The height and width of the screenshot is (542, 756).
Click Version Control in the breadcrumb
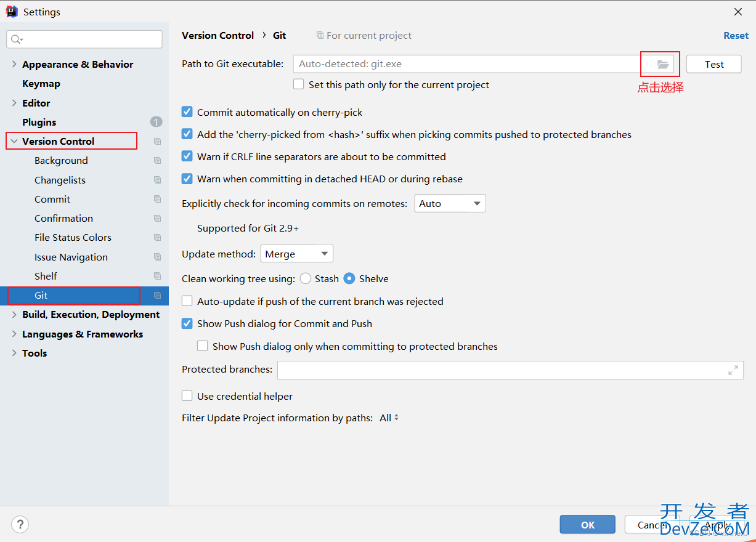[x=217, y=36]
